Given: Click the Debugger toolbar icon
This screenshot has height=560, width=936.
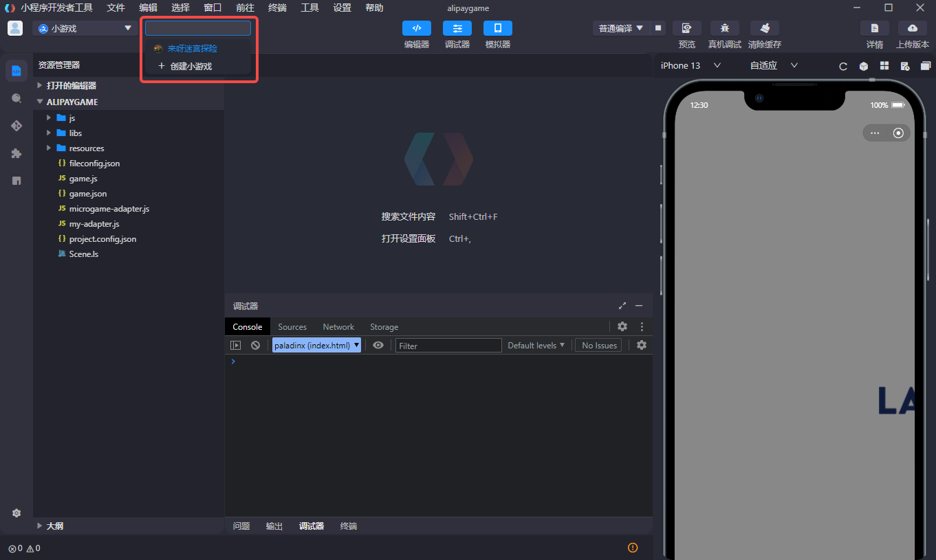Looking at the screenshot, I should tap(457, 28).
